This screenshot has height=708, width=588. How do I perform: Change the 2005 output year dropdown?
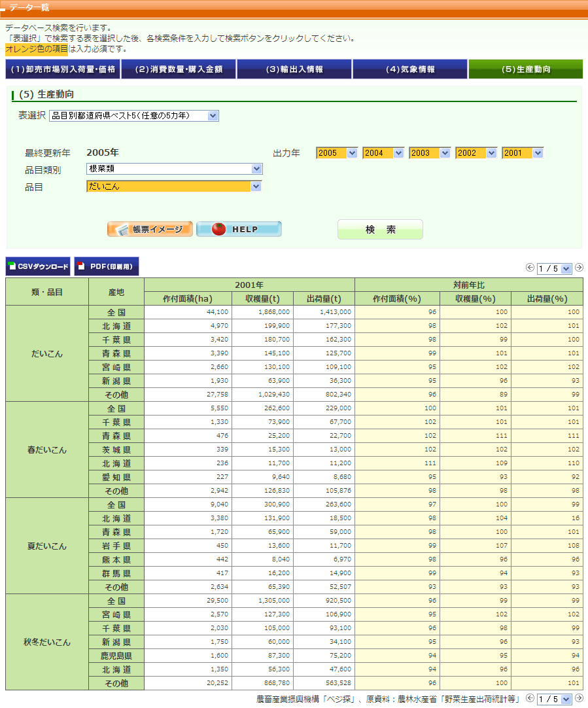[x=337, y=153]
